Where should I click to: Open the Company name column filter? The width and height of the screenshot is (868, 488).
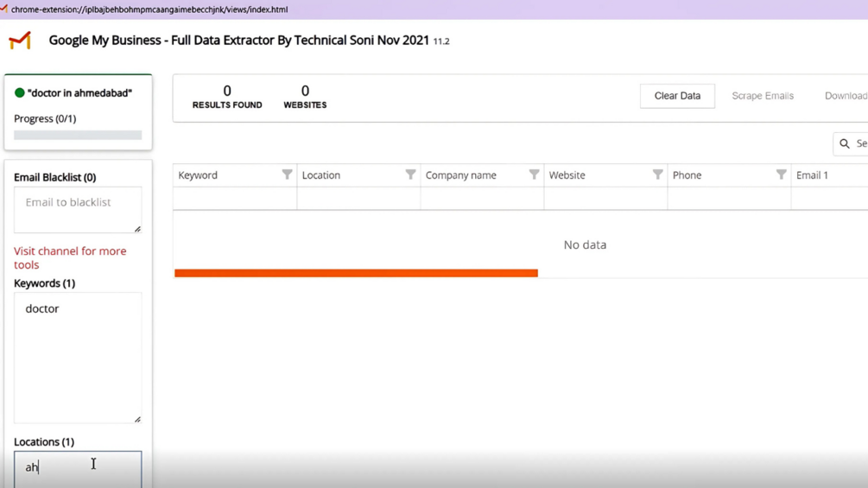(534, 174)
